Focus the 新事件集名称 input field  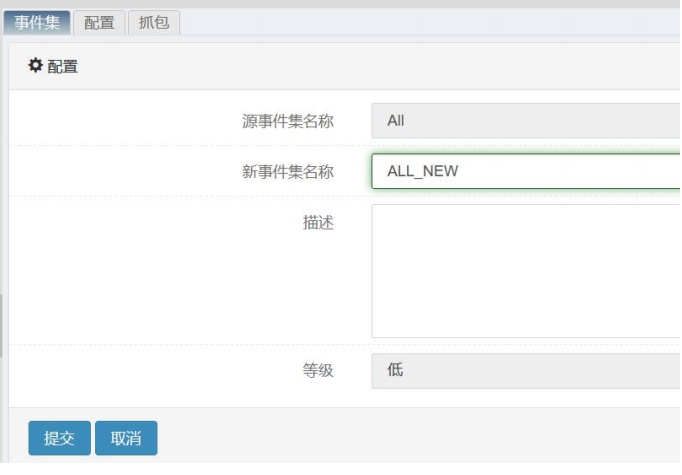coord(526,171)
